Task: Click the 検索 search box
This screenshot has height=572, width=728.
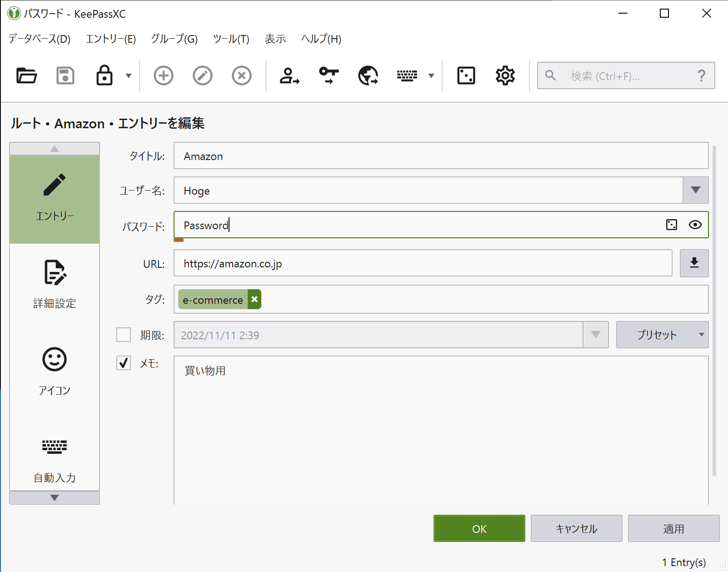Action: pos(626,75)
